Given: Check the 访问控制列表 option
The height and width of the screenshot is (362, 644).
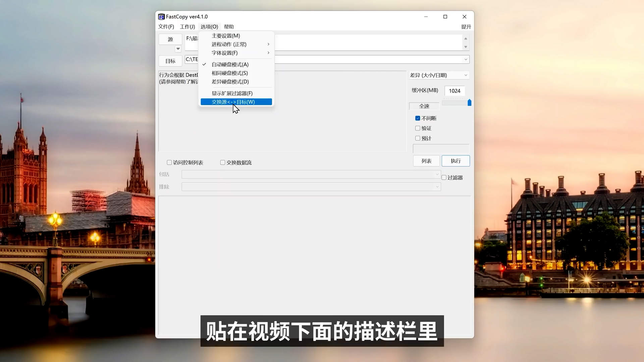Looking at the screenshot, I should (169, 162).
